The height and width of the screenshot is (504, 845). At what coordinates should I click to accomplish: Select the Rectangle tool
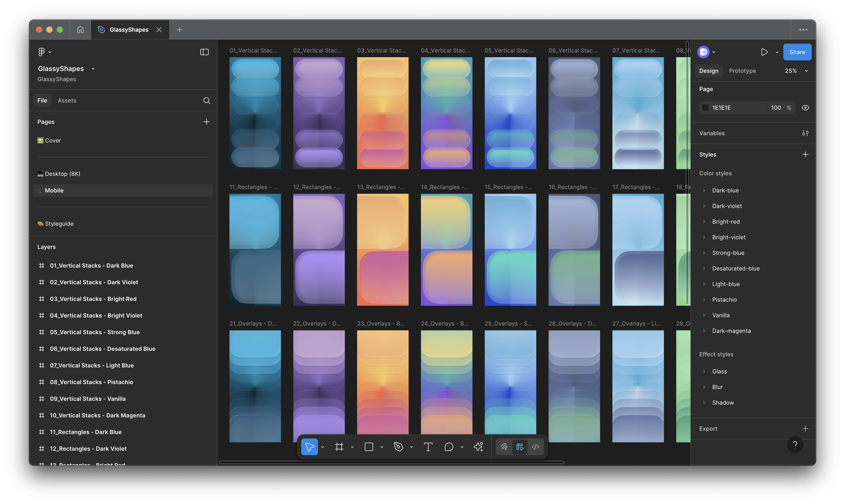tap(369, 447)
